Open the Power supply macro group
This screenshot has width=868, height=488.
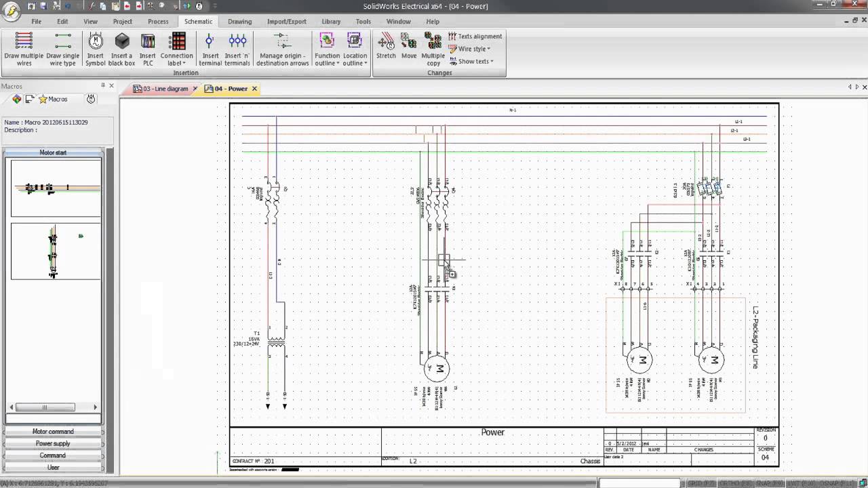tap(53, 443)
